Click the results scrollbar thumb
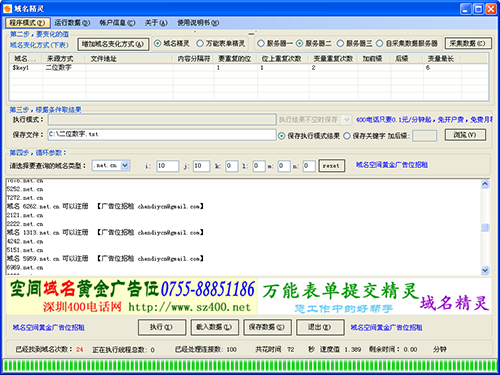 point(485,227)
